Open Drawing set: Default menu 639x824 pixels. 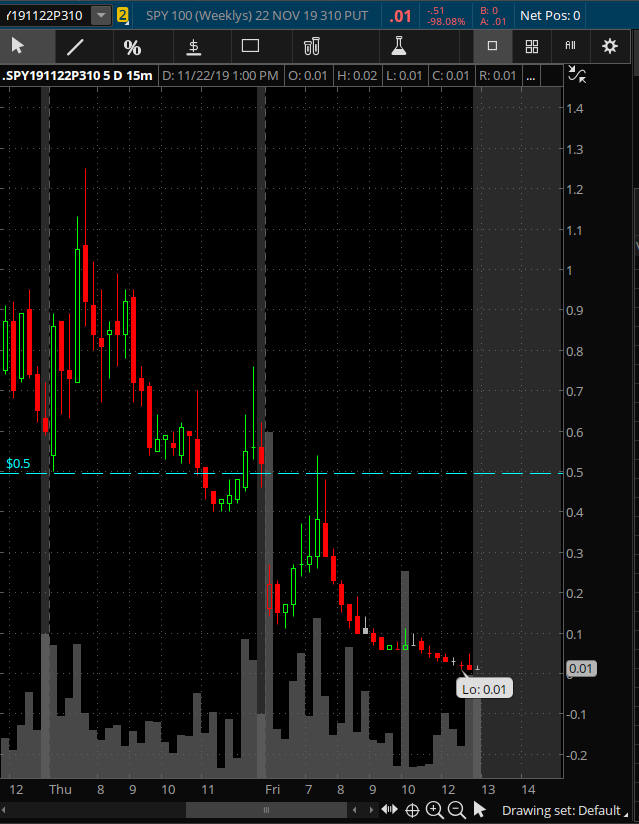pyautogui.click(x=564, y=811)
